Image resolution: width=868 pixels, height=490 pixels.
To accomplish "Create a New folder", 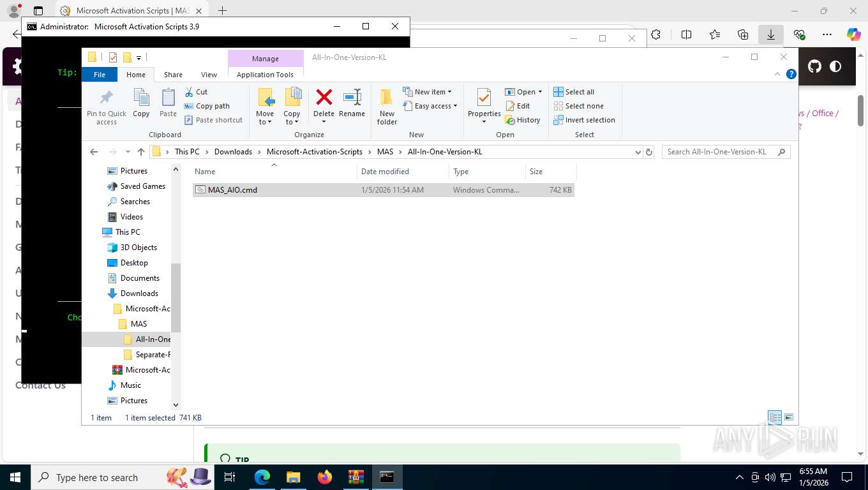I will 387,107.
